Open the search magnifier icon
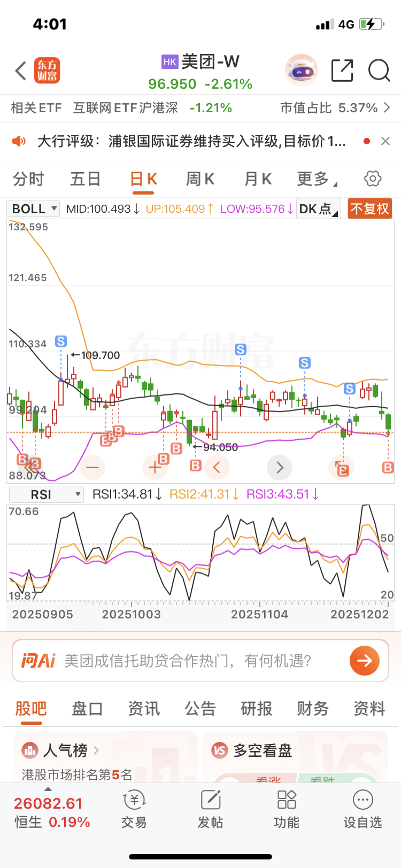 (379, 71)
